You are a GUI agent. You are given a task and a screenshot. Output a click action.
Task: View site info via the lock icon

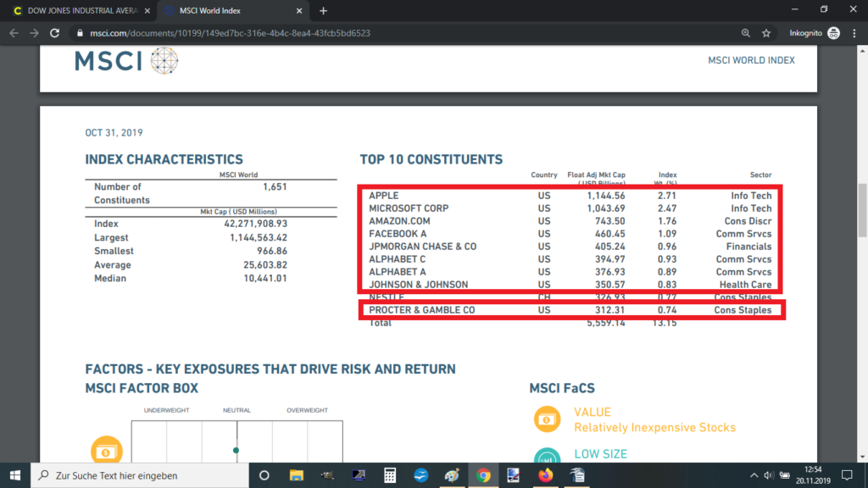pyautogui.click(x=80, y=33)
